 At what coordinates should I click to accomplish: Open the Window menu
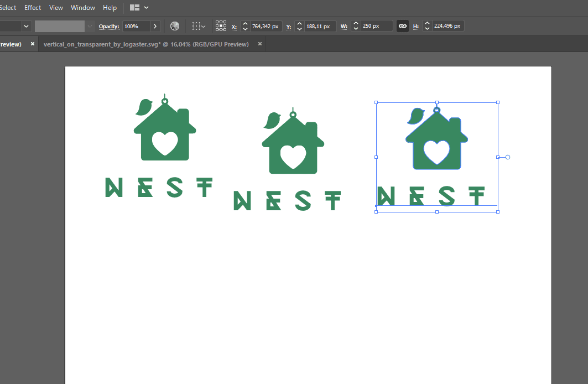pos(83,8)
